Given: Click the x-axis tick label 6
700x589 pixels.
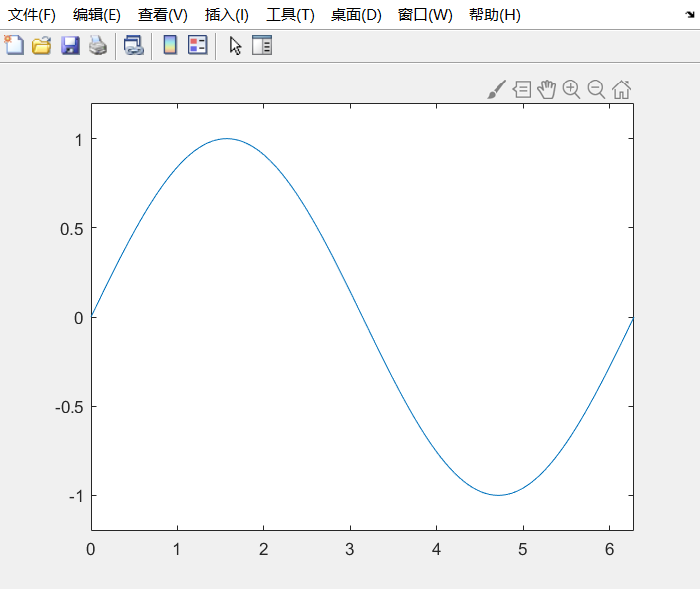Looking at the screenshot, I should [x=609, y=549].
